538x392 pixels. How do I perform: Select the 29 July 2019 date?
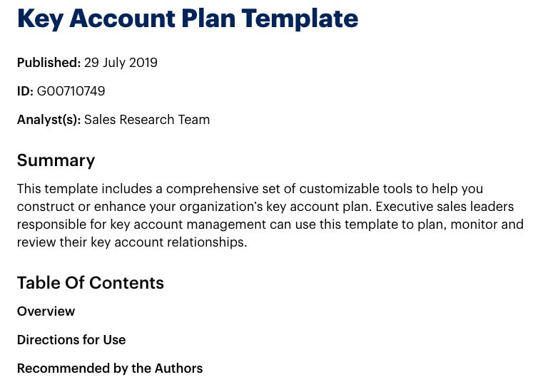(x=121, y=63)
